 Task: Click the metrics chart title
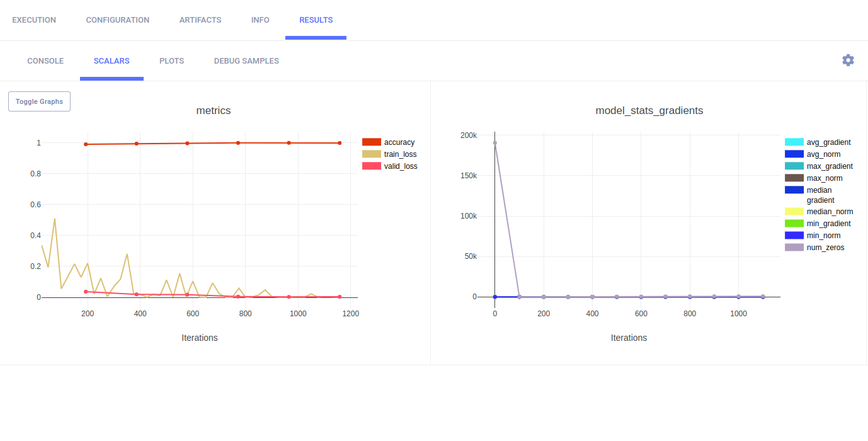pos(214,111)
